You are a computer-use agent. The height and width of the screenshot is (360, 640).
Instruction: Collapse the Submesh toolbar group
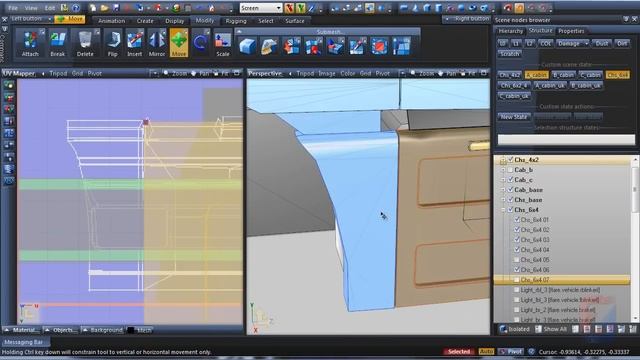point(240,31)
